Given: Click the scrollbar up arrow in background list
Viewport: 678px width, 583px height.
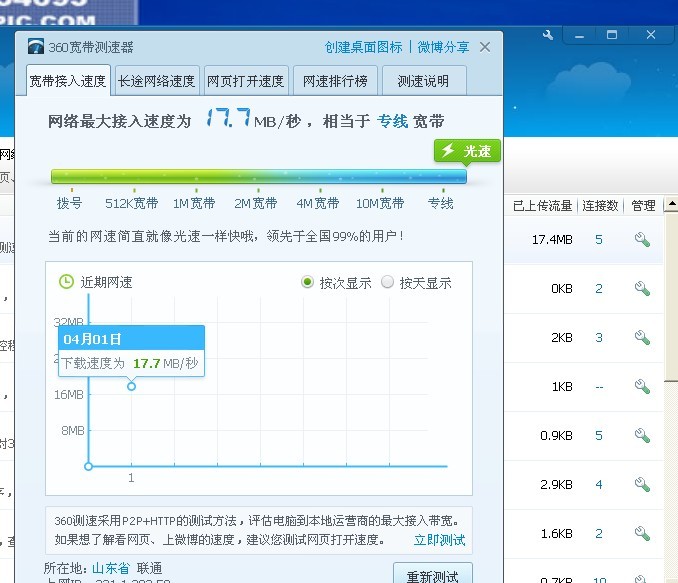Looking at the screenshot, I should coord(672,203).
